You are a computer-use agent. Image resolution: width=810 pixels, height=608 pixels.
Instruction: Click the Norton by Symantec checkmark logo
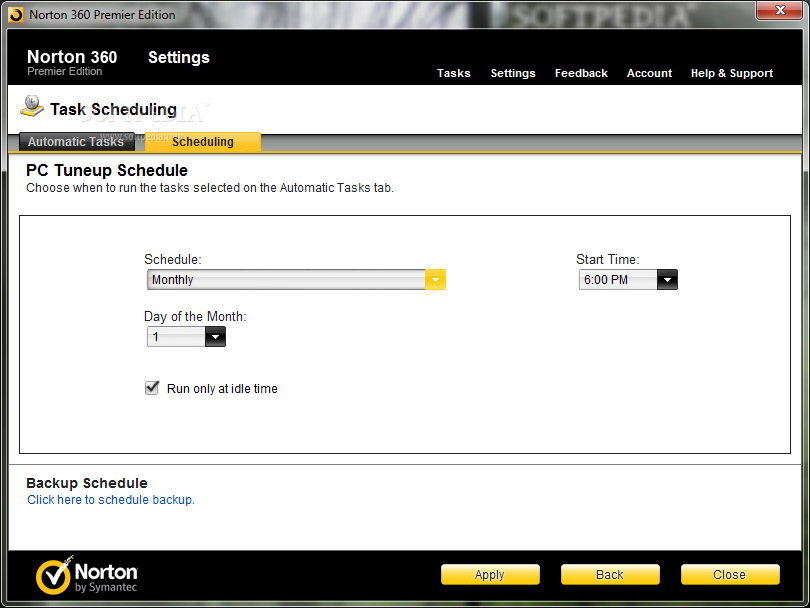point(53,575)
